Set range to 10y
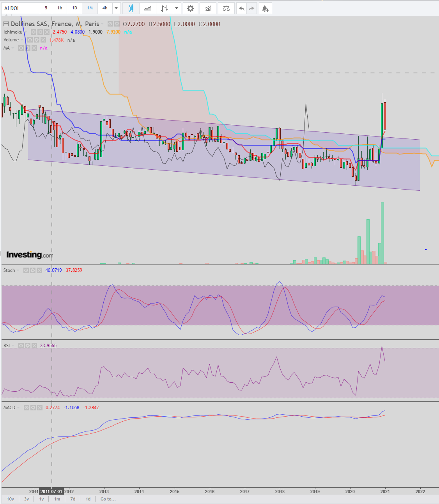The height and width of the screenshot is (504, 439). click(x=11, y=499)
